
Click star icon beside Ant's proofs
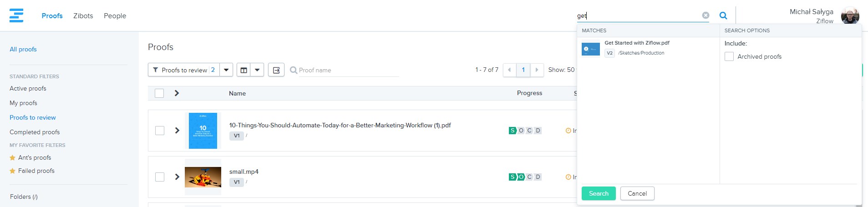(13, 158)
